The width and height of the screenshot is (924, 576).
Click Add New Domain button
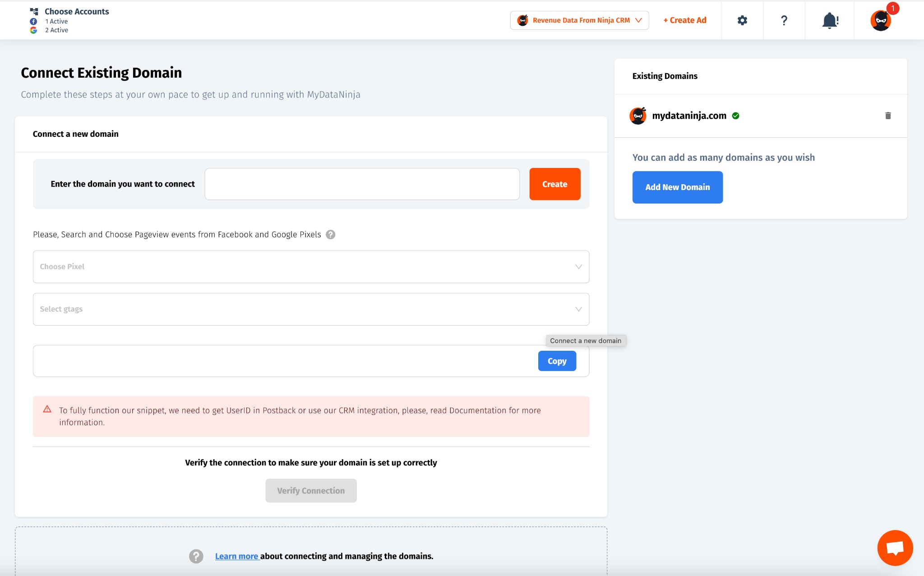[677, 187]
